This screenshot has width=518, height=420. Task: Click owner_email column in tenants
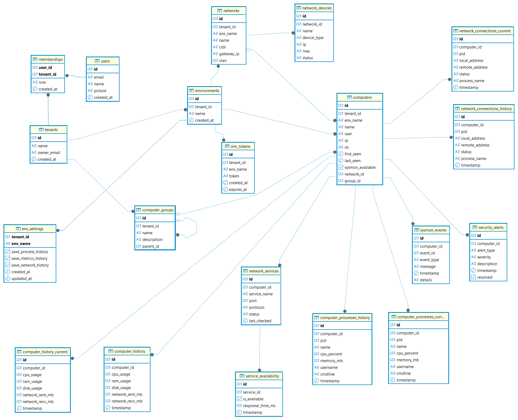pyautogui.click(x=49, y=153)
